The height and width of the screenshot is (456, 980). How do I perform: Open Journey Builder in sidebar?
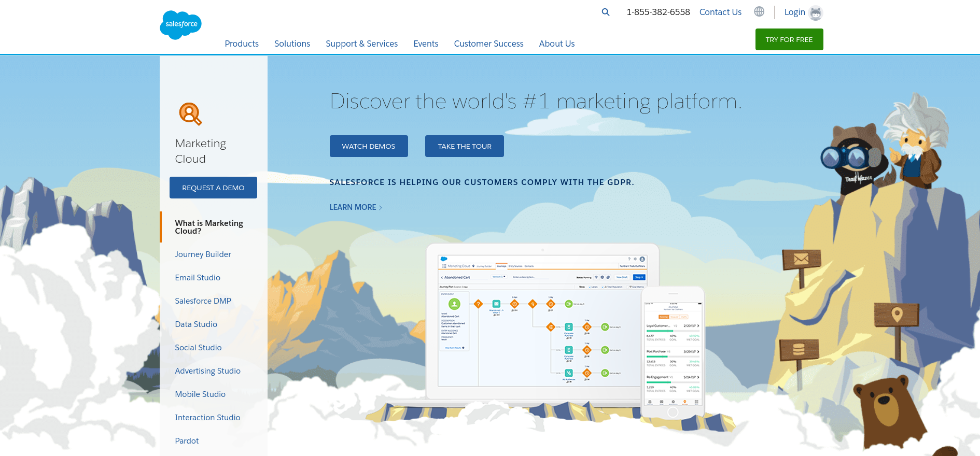tap(203, 254)
